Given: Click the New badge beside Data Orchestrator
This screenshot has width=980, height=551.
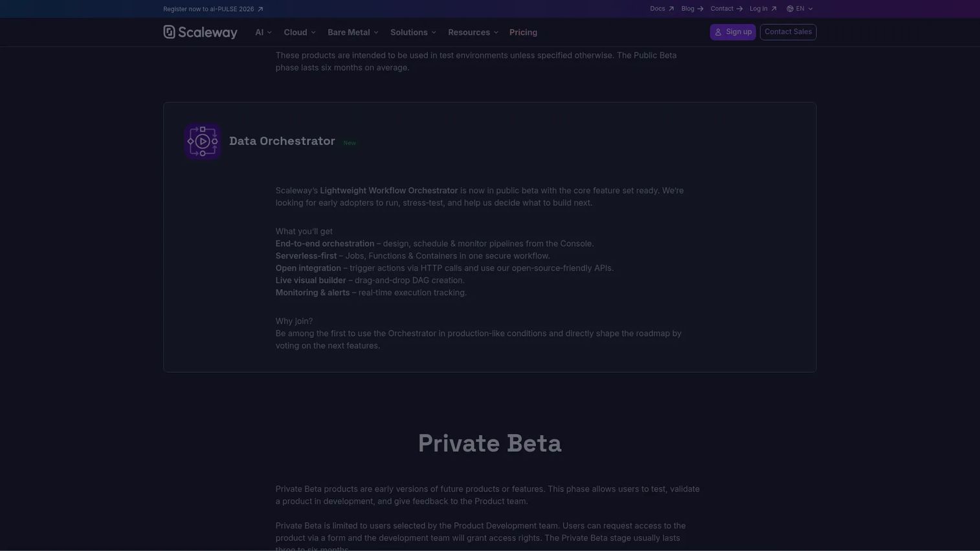Looking at the screenshot, I should 350,143.
